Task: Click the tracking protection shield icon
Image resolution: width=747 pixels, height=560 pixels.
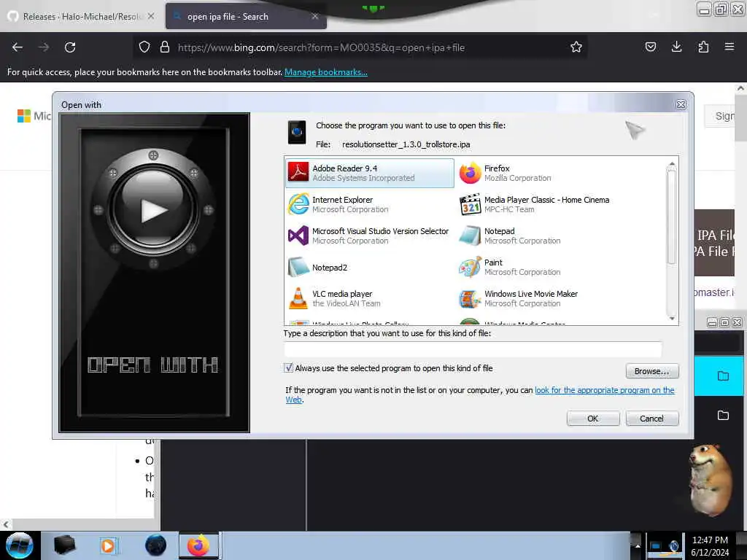Action: tap(144, 47)
